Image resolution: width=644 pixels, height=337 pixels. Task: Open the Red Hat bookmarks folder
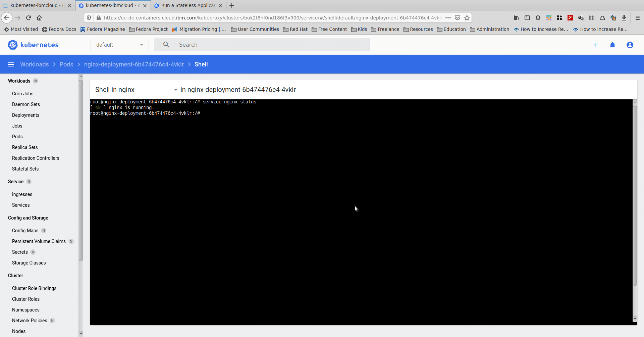(x=295, y=29)
